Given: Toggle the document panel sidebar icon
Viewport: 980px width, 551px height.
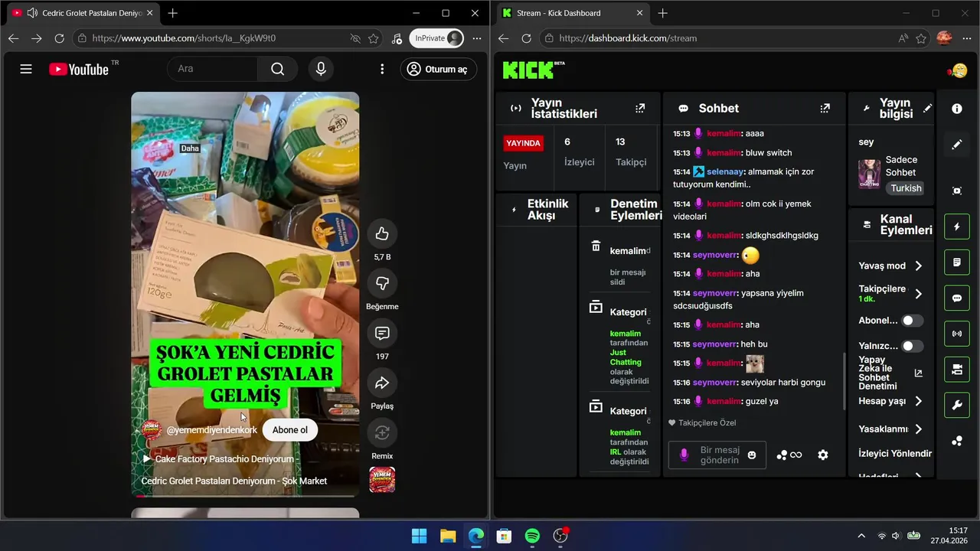Looking at the screenshot, I should [957, 262].
